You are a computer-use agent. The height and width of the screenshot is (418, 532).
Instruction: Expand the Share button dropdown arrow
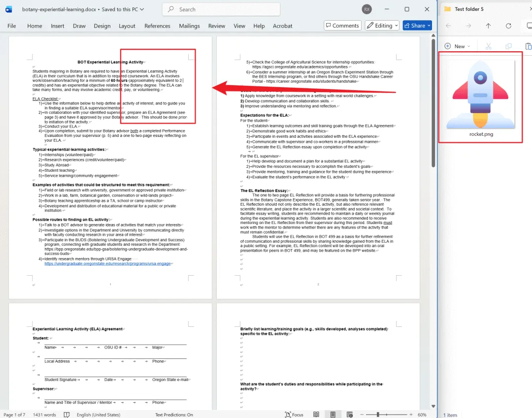coord(429,26)
